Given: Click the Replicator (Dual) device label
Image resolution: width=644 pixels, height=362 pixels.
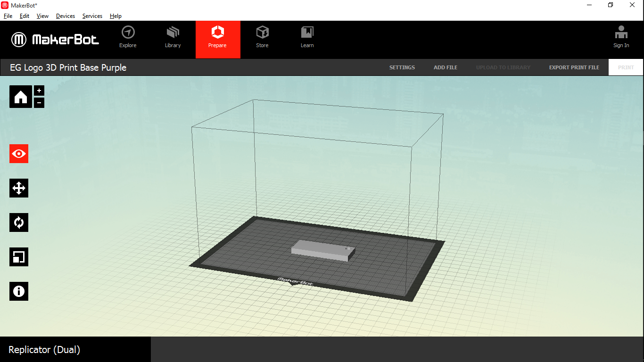Looking at the screenshot, I should (44, 350).
